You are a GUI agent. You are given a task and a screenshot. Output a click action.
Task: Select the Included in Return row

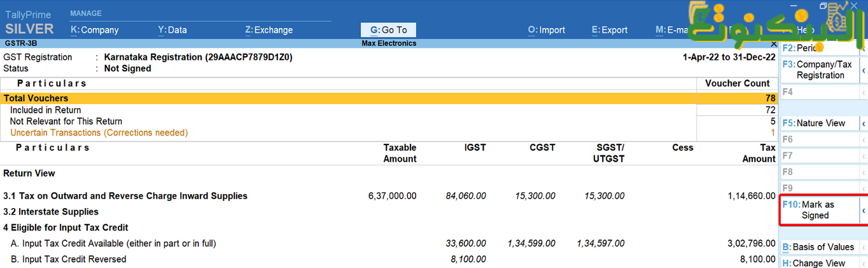[389, 110]
